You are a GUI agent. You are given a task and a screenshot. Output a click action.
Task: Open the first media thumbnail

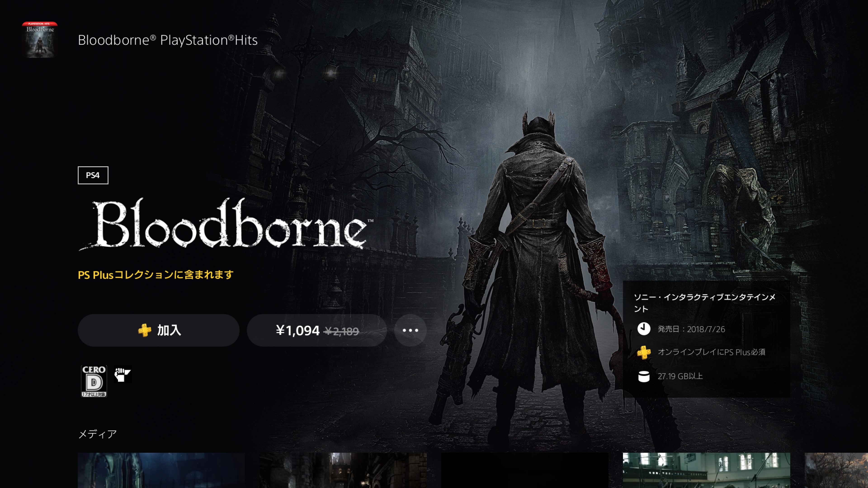click(161, 470)
